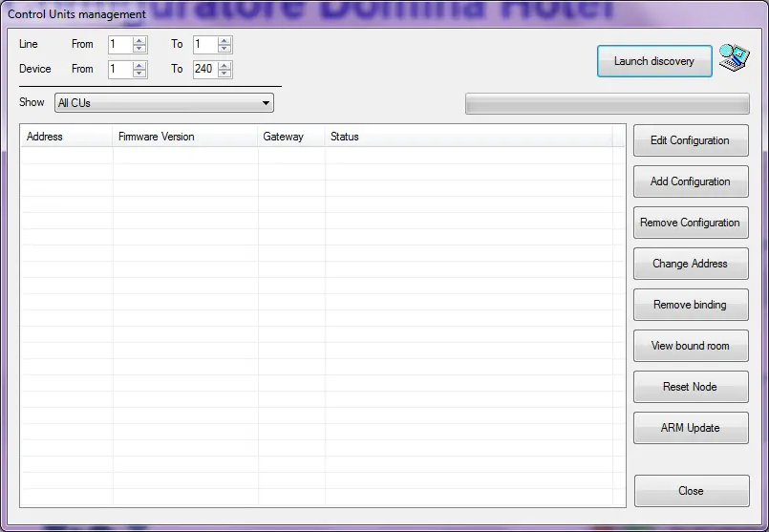
Task: Click View bound room
Action: click(691, 346)
